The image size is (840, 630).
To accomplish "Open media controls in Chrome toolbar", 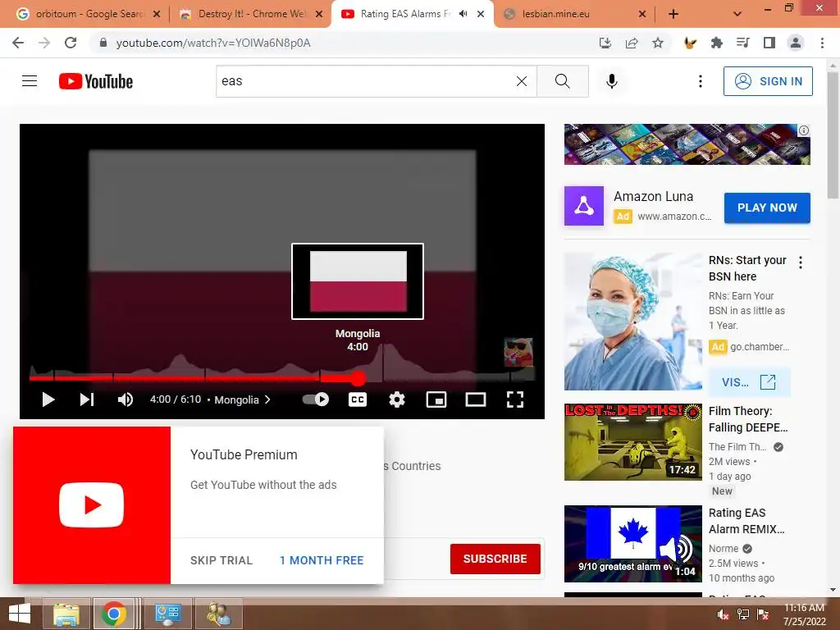I will [x=742, y=43].
